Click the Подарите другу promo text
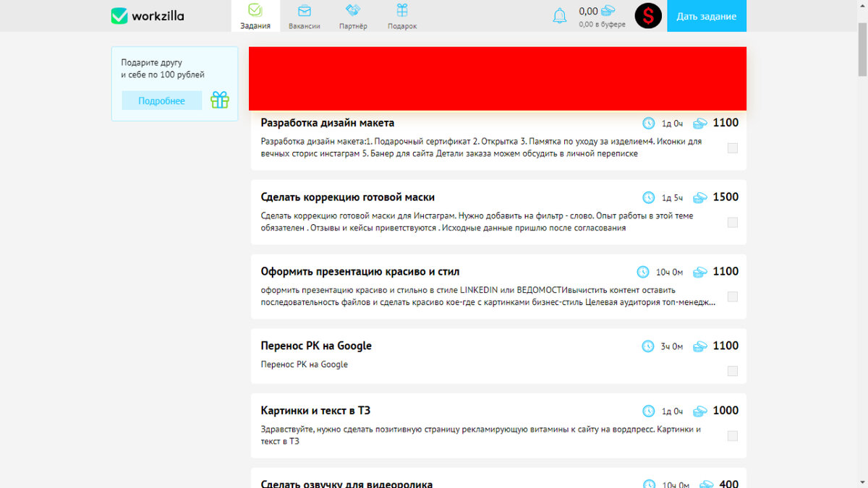This screenshot has height=488, width=868. pyautogui.click(x=163, y=69)
